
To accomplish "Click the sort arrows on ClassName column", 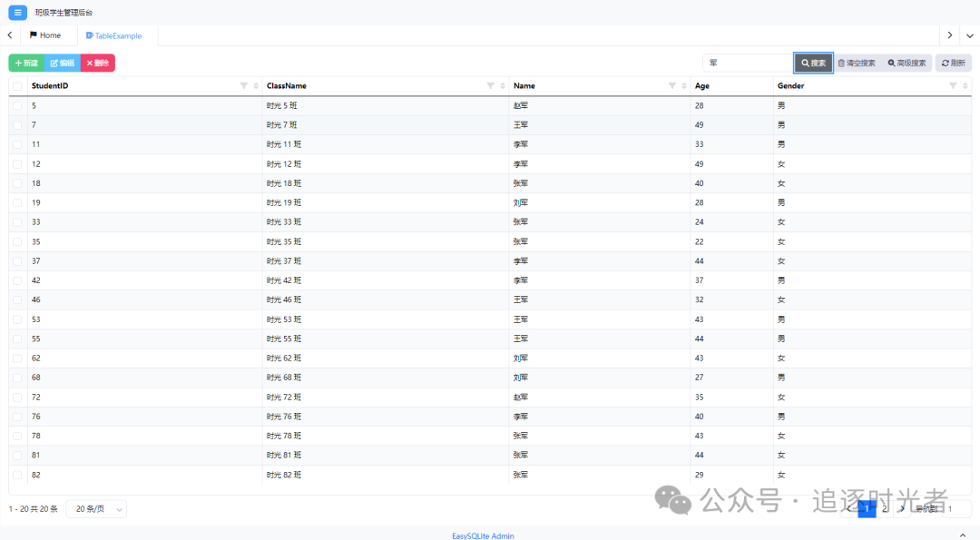I will pos(501,85).
